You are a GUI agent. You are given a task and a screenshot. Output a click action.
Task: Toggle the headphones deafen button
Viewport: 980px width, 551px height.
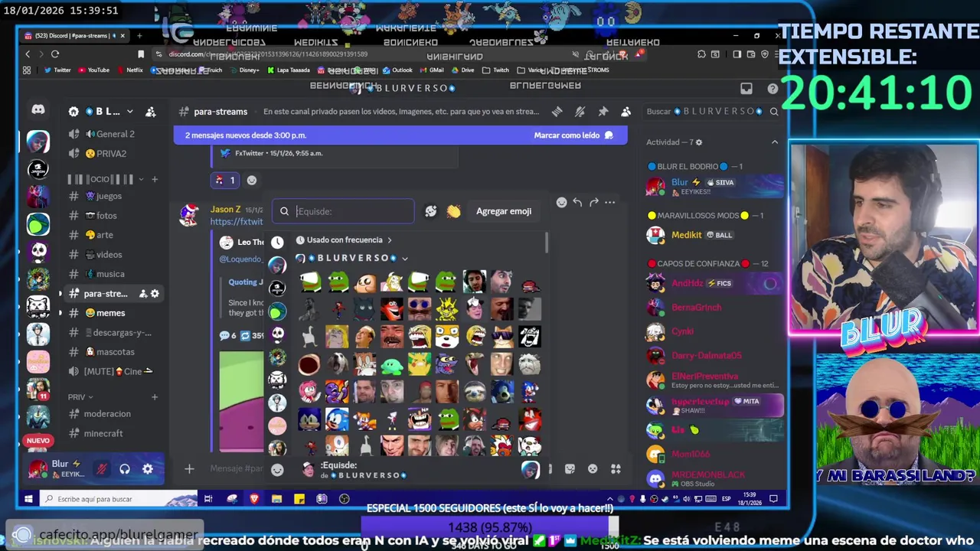click(125, 469)
